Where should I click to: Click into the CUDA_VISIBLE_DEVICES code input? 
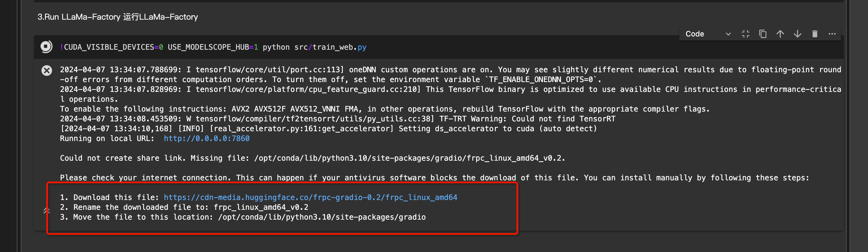click(x=438, y=47)
